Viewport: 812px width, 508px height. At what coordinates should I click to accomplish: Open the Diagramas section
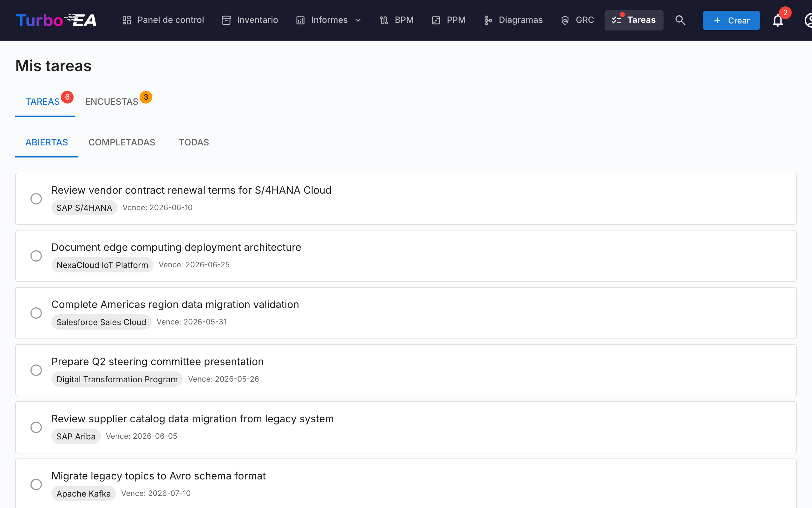(x=514, y=20)
